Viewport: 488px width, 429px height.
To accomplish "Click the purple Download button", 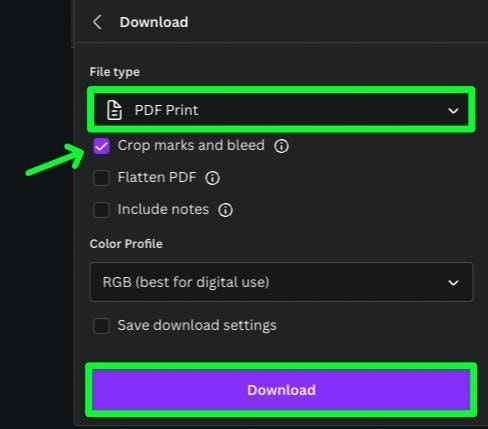I will coord(281,390).
